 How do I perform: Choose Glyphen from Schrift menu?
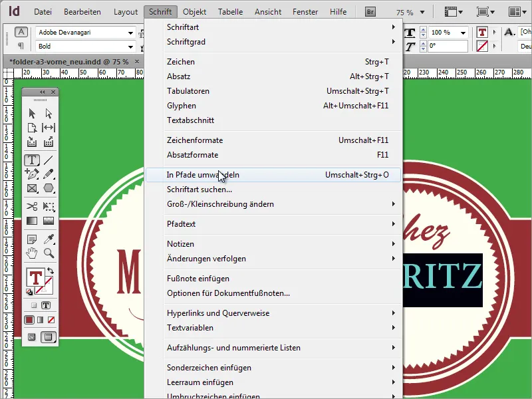pos(273,106)
